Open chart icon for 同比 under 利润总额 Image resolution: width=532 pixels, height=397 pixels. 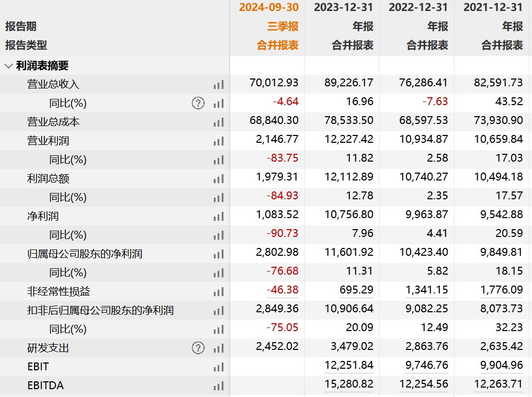[x=219, y=198]
